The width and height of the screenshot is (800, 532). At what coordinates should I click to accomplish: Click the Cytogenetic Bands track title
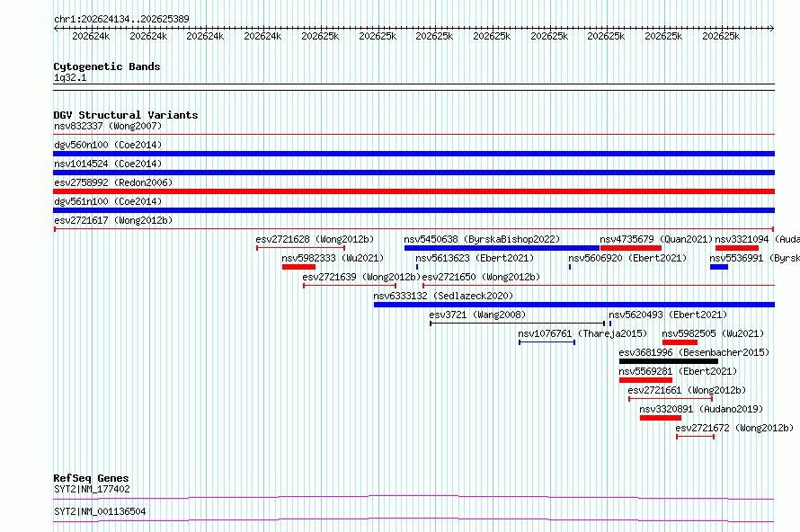point(107,66)
